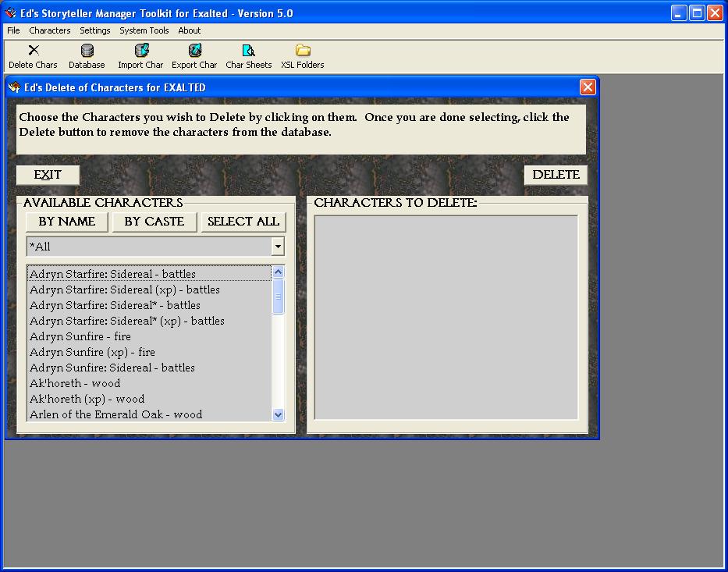Select 'Arlen of the Emerald Oak - wood'
Image resolution: width=728 pixels, height=572 pixels.
tap(149, 414)
